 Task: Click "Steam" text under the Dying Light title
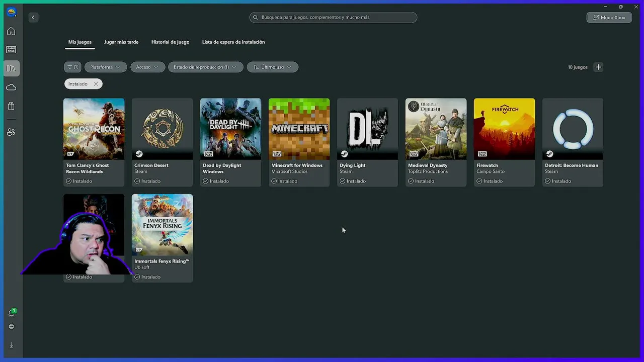[346, 171]
